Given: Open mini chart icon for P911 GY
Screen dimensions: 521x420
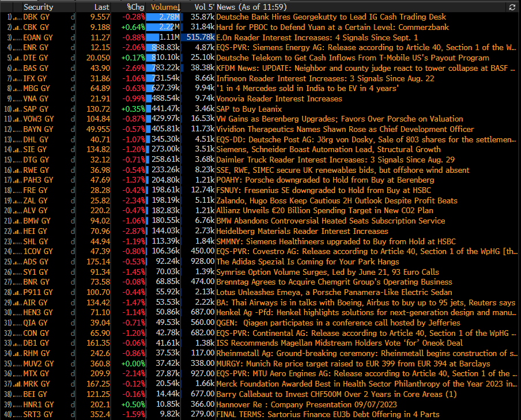Looking at the screenshot, I should pos(18,293).
